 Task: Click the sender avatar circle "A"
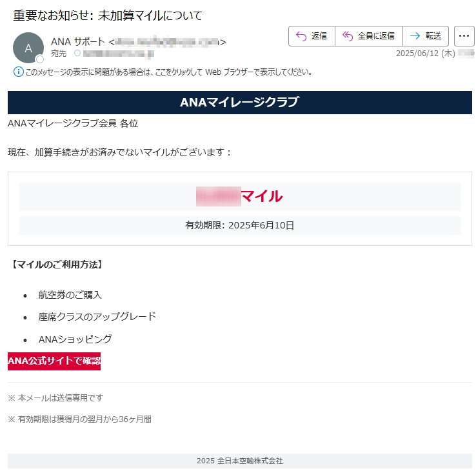click(x=28, y=48)
